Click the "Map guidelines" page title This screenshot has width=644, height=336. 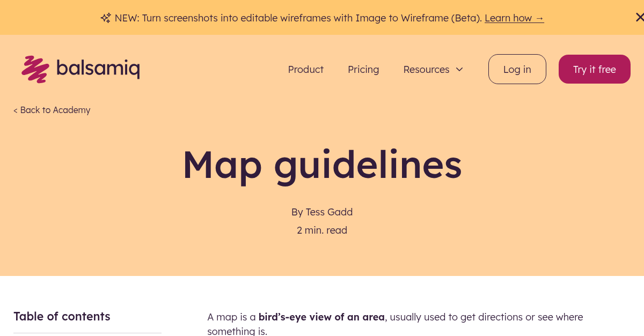coord(322,165)
